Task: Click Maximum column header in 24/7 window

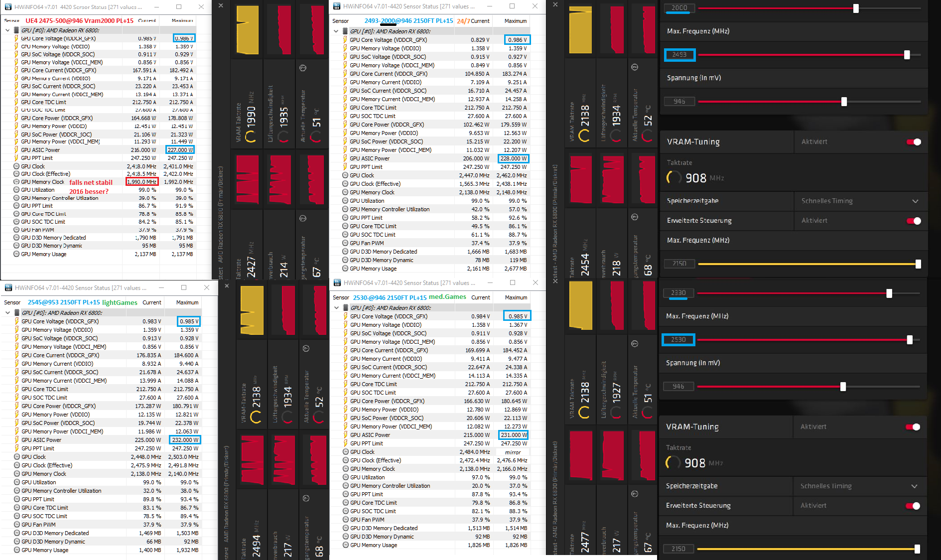Action: pos(516,21)
